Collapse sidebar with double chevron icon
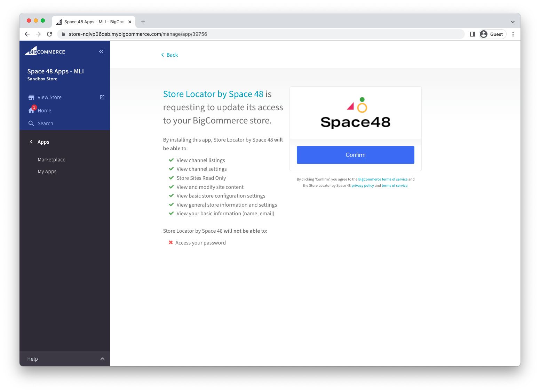 (x=101, y=51)
